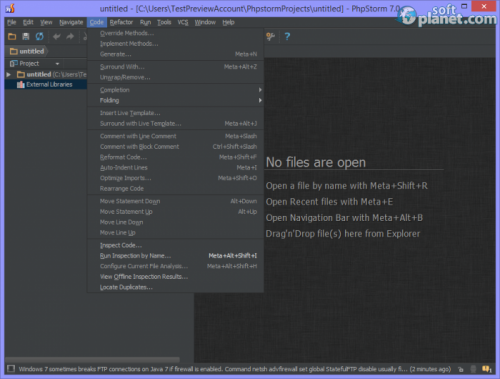Select Comment with Line Comment
This screenshot has width=500, height=379.
176,136
